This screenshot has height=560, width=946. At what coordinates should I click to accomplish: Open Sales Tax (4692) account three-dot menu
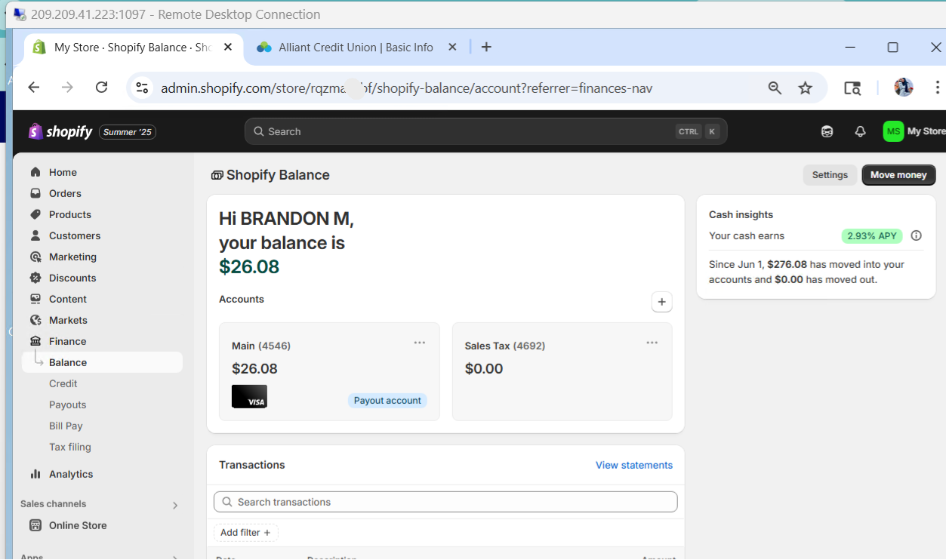point(652,343)
